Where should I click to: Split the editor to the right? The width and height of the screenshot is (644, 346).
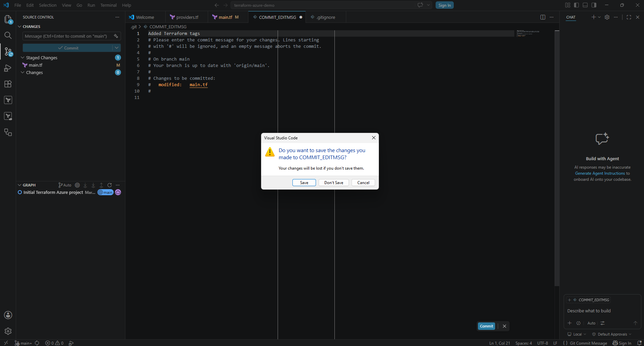point(543,17)
